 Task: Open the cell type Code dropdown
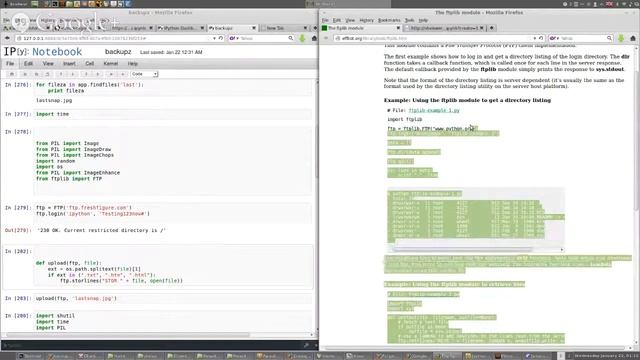(x=144, y=74)
